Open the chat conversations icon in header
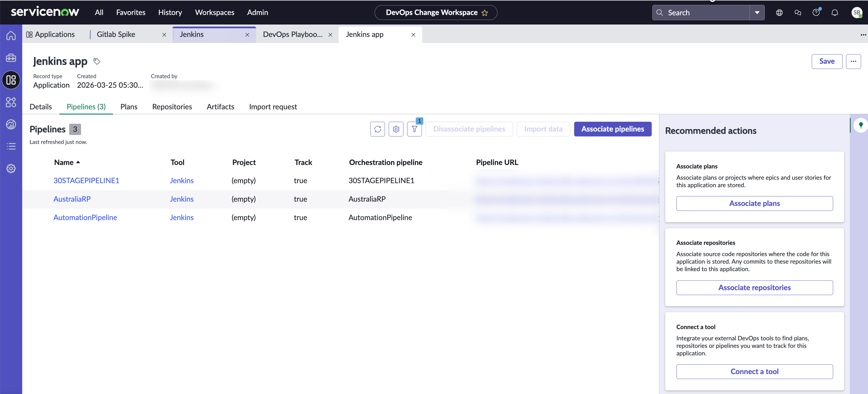 pos(798,13)
